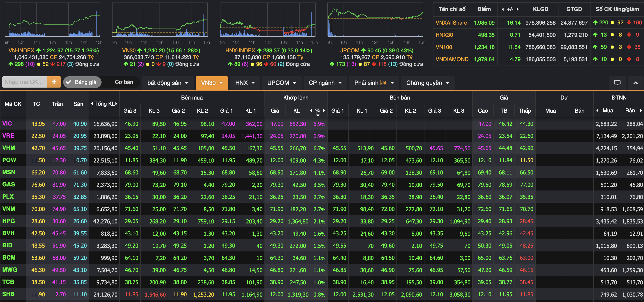Screen dimensions: 644x302
Task: Open MSN stock symbol
Action: [x=9, y=172]
